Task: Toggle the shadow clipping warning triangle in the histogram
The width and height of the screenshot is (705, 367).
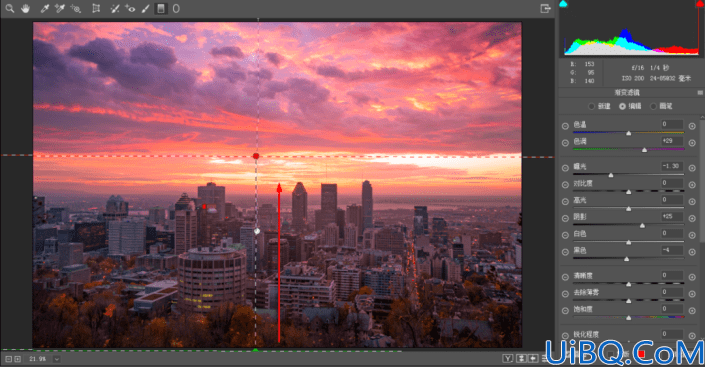Action: point(563,4)
